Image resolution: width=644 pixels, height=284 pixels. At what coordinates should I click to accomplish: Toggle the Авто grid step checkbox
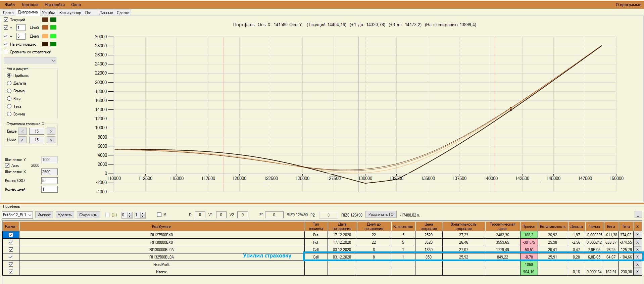click(x=7, y=165)
